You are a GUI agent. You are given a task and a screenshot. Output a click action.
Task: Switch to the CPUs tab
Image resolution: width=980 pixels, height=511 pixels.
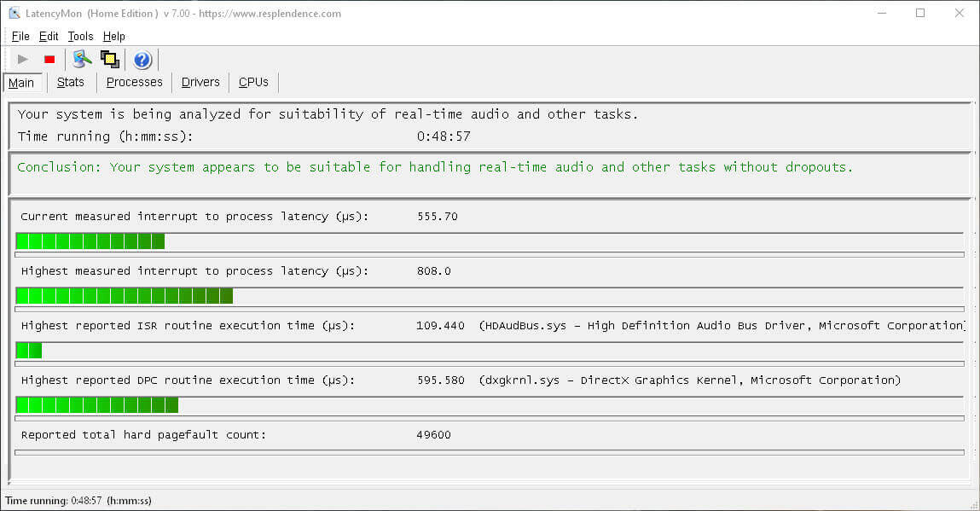(x=253, y=82)
